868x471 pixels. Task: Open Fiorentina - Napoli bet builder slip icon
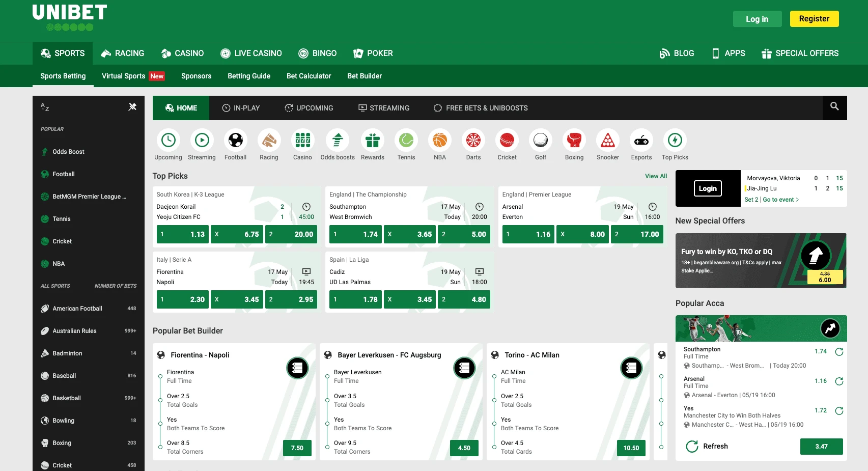(x=297, y=368)
